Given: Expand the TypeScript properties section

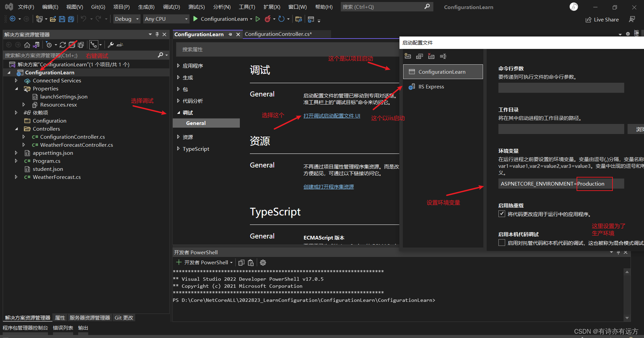Looking at the screenshot, I should point(178,149).
